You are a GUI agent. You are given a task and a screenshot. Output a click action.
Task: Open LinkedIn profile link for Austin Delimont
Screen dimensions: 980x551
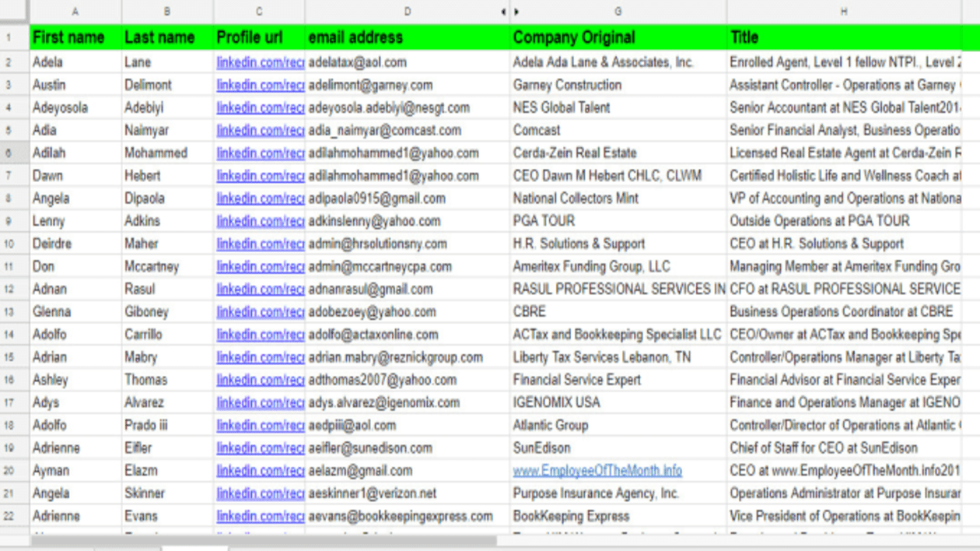point(261,85)
